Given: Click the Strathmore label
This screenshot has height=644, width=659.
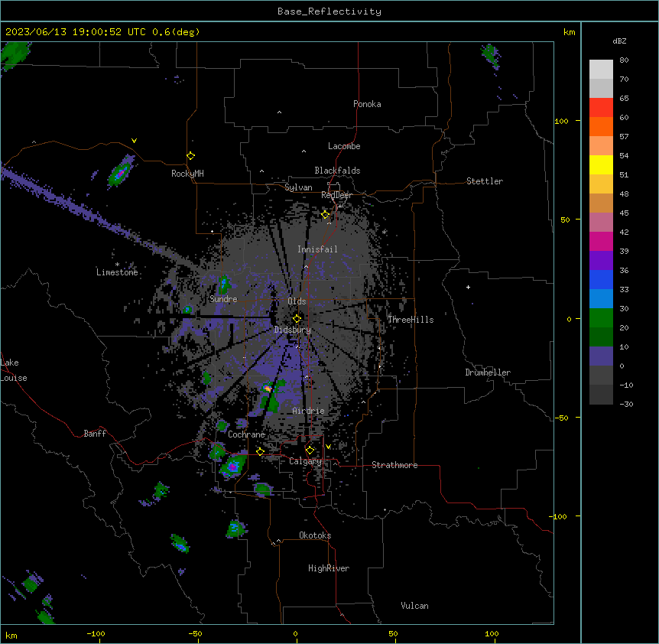Looking at the screenshot, I should pyautogui.click(x=394, y=465).
